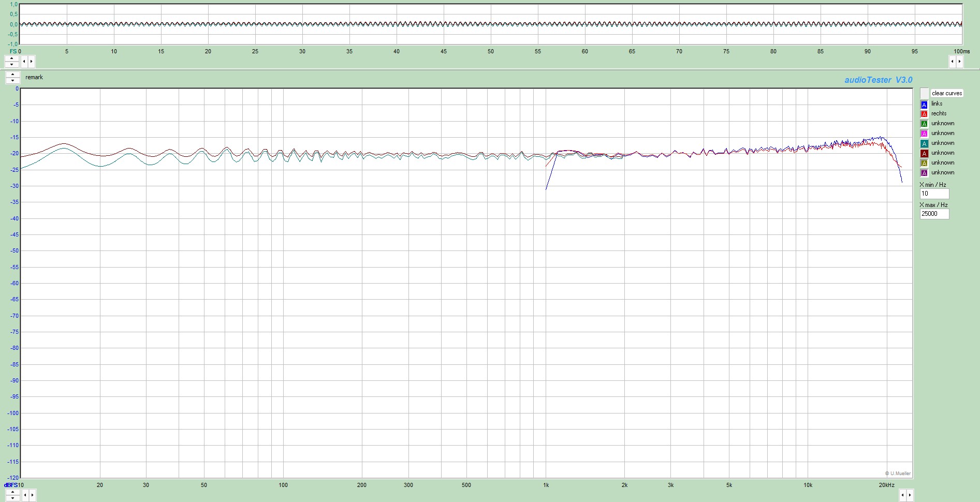Click the 'unknown' label beside the green swatch

[943, 123]
